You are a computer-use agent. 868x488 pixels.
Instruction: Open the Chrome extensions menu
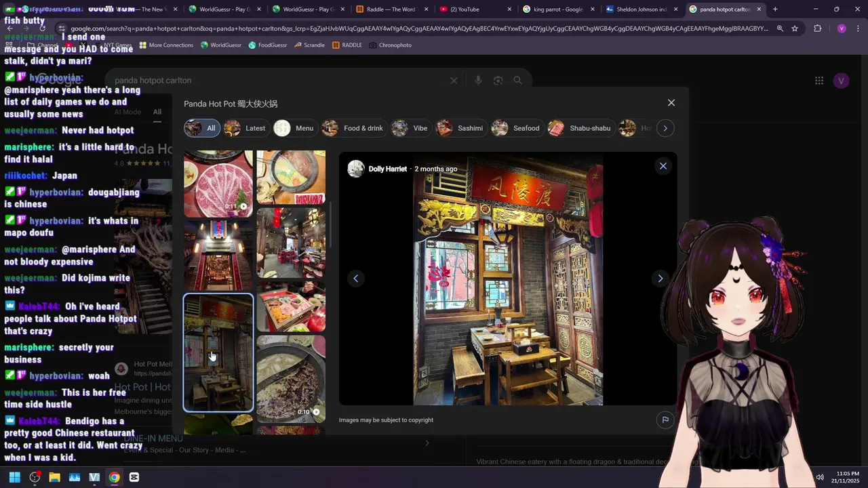tap(817, 28)
